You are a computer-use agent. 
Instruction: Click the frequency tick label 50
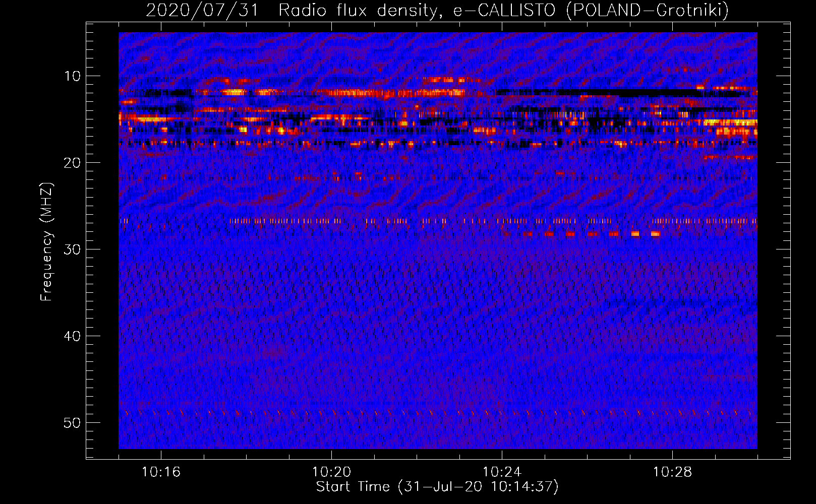[73, 423]
